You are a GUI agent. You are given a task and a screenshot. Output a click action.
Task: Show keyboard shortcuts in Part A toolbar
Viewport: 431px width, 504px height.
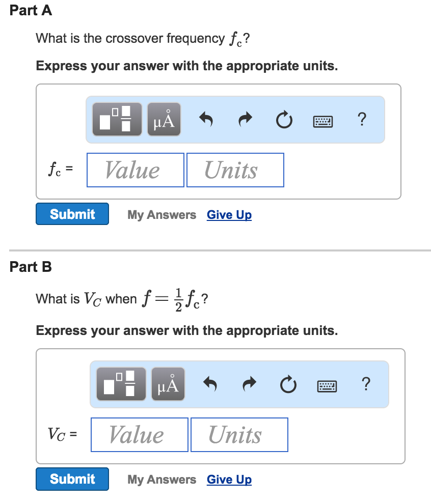(323, 120)
